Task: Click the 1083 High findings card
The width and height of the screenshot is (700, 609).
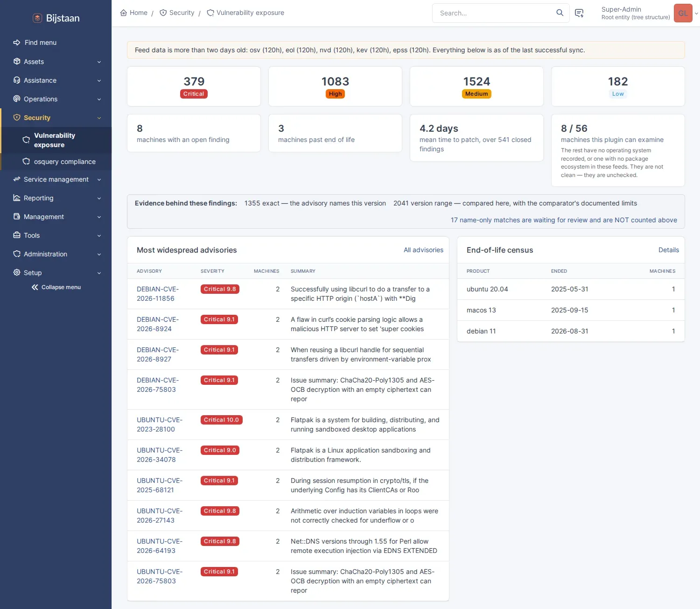Action: pyautogui.click(x=335, y=86)
